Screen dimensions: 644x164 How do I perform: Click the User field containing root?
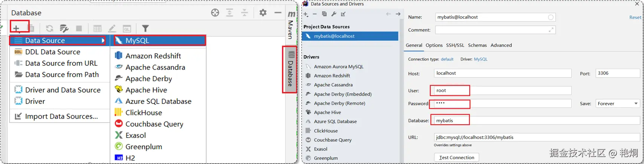click(503, 91)
